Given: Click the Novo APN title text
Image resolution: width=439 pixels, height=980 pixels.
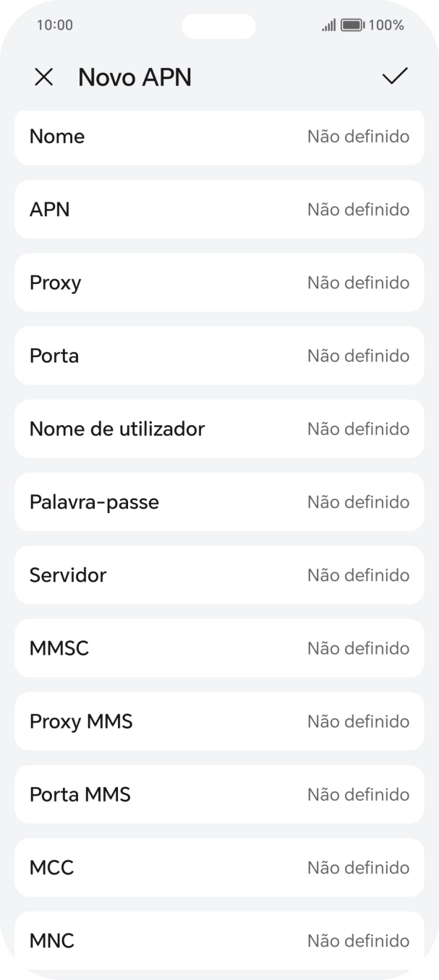Looking at the screenshot, I should [x=135, y=77].
